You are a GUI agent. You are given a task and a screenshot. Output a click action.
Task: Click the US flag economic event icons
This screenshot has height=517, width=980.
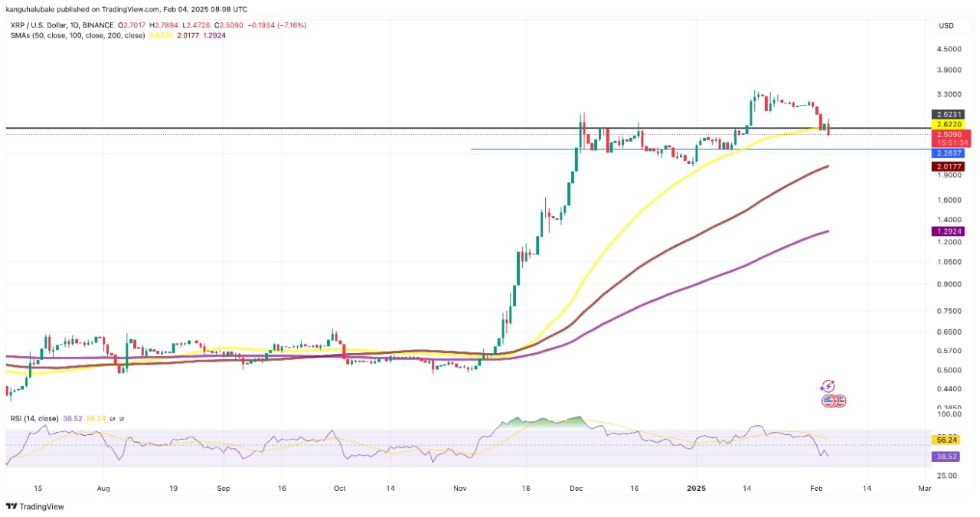[833, 401]
